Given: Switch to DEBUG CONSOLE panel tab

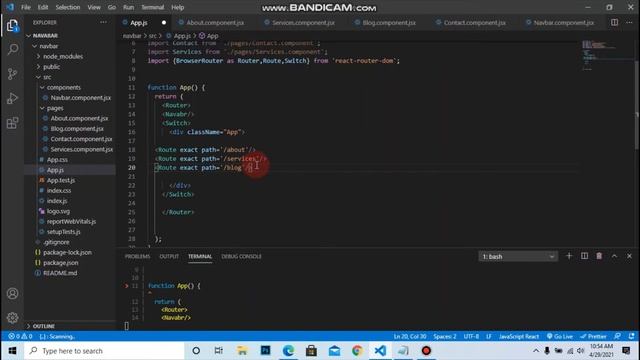Looking at the screenshot, I should (x=241, y=256).
